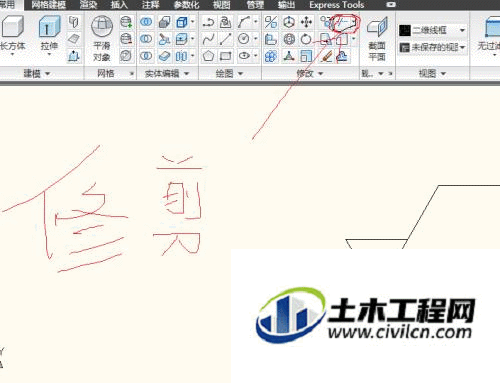Viewport: 500px width, 383px height.
Task: Select the solid Intersect tool
Action: pyautogui.click(x=146, y=56)
